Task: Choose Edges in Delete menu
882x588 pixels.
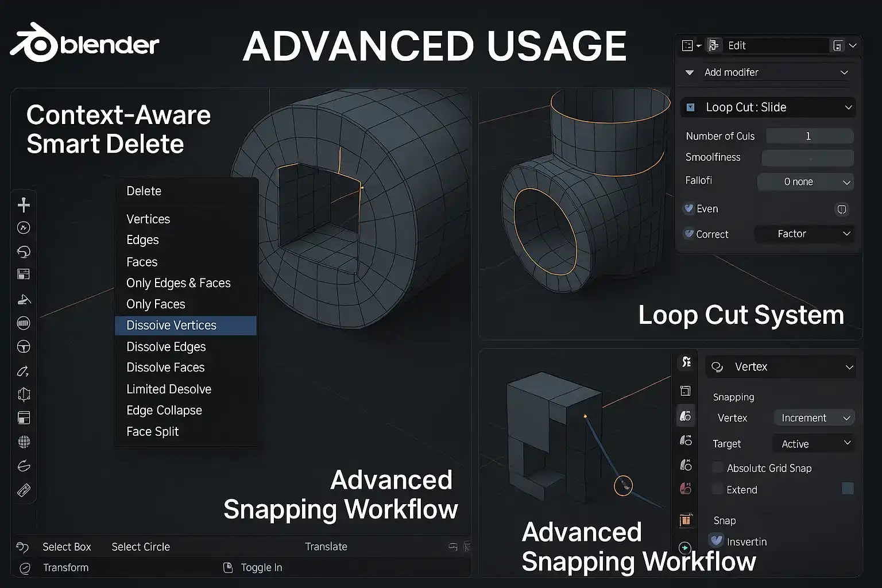Action: click(186, 240)
